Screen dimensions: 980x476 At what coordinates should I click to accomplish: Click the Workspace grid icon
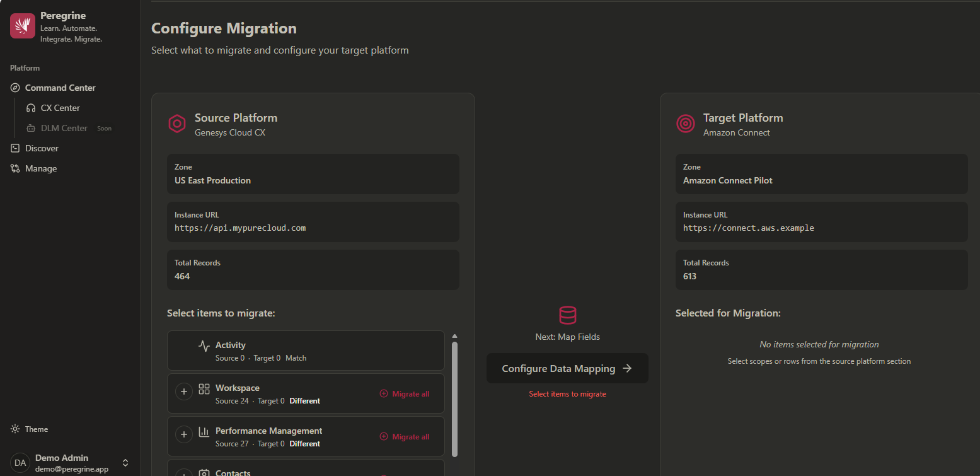click(x=204, y=388)
